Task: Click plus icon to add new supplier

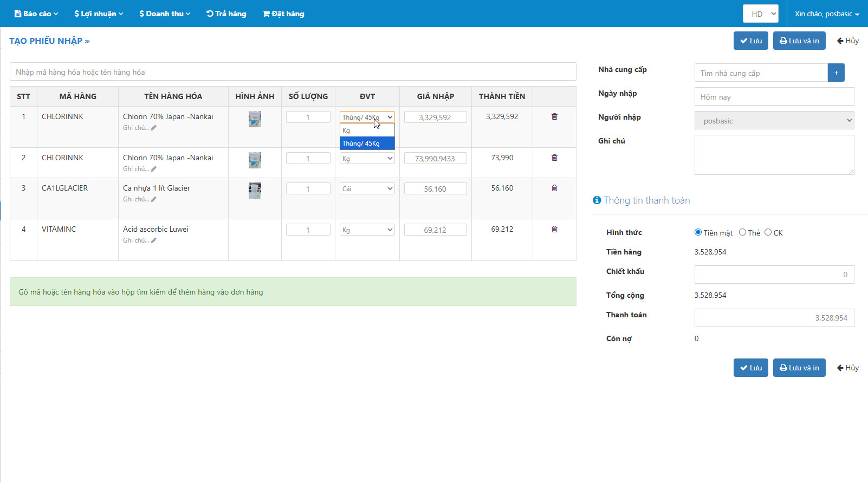Action: pyautogui.click(x=836, y=73)
